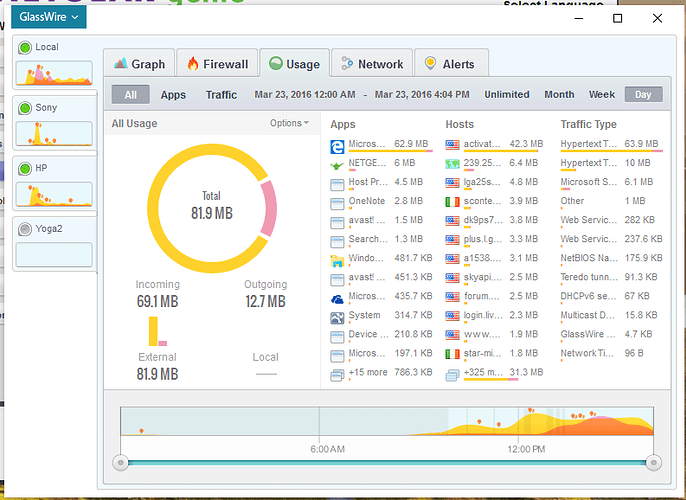Click the Network nodes icon
Viewport: 686px width, 500px height.
(347, 64)
